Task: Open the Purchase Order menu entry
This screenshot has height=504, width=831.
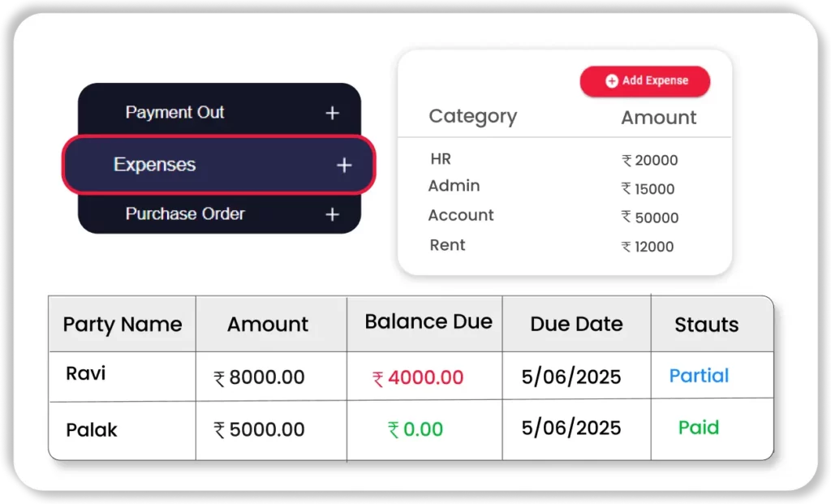Action: pos(185,214)
